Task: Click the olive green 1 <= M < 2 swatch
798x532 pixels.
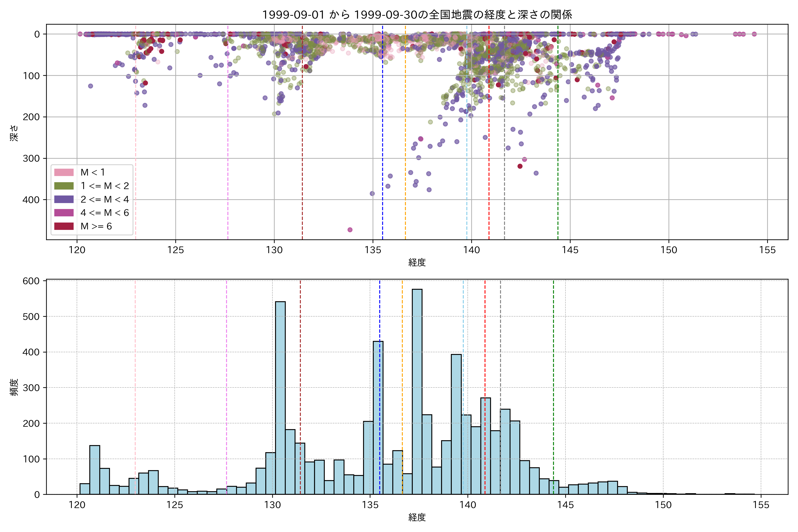Action: (64, 186)
